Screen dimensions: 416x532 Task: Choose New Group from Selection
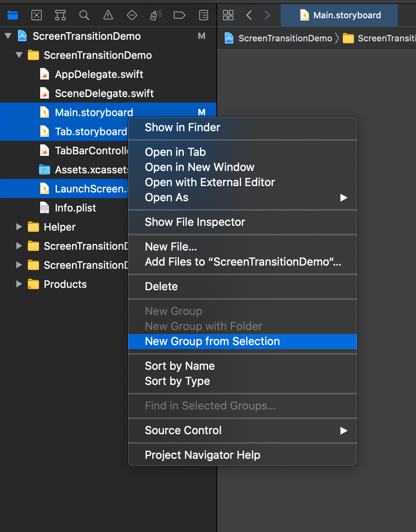[x=212, y=342]
